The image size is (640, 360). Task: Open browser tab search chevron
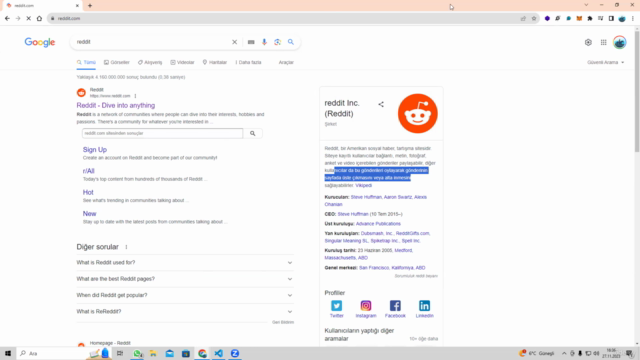point(586,5)
